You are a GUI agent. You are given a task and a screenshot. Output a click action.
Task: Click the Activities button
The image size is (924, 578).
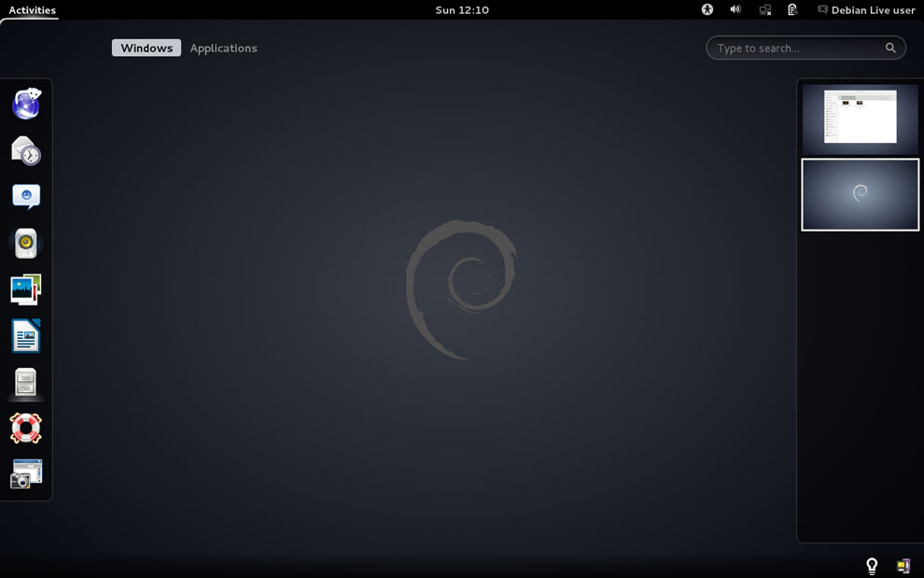(32, 9)
